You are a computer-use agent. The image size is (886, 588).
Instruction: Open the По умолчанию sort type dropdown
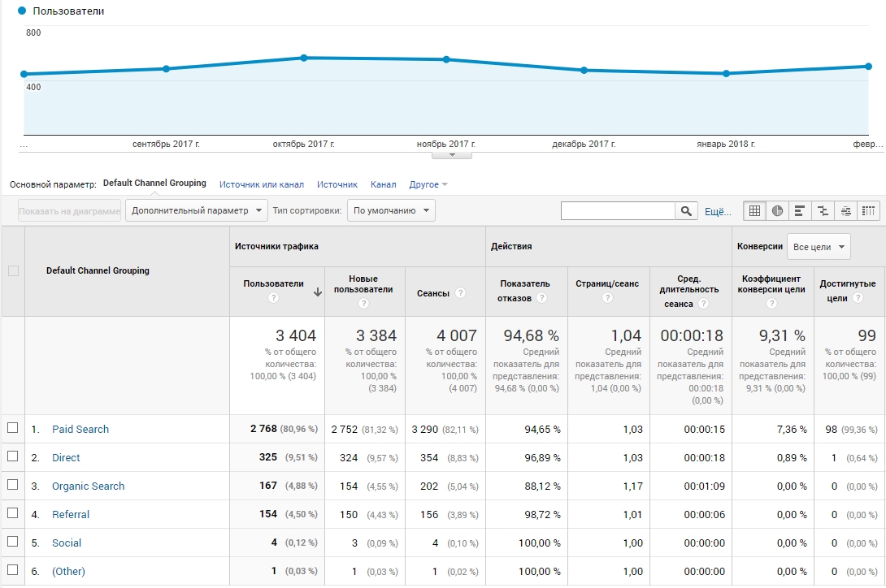(391, 210)
